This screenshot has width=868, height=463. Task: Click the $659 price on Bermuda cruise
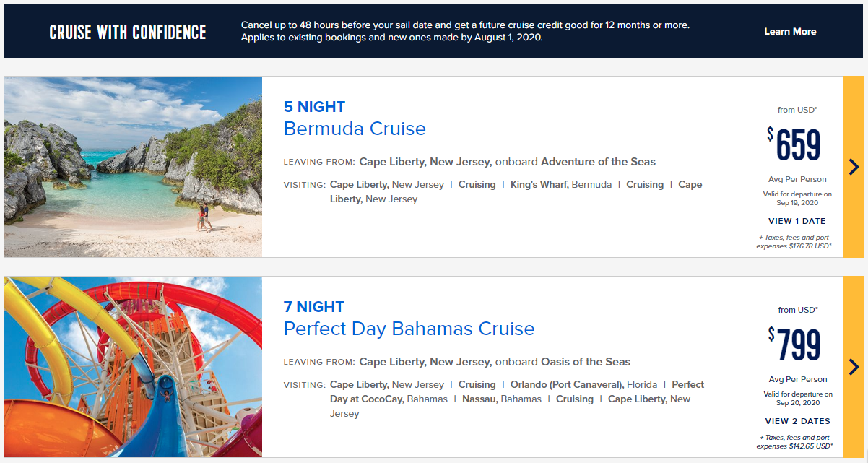point(794,144)
